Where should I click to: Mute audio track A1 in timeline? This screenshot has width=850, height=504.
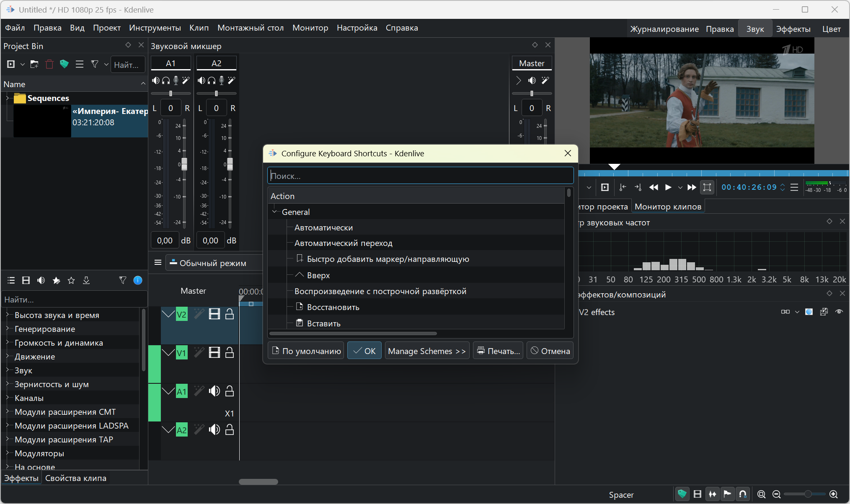[214, 391]
